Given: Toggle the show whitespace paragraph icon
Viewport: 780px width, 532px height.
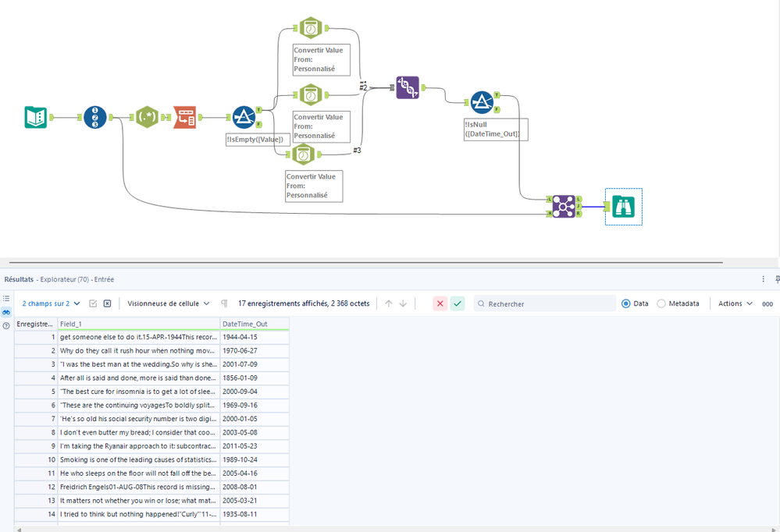Looking at the screenshot, I should click(224, 303).
